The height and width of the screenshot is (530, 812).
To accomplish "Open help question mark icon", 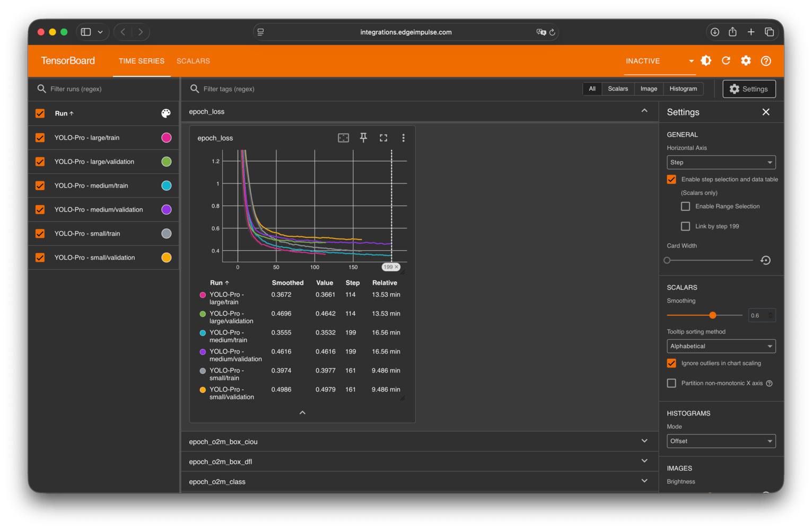I will point(766,60).
